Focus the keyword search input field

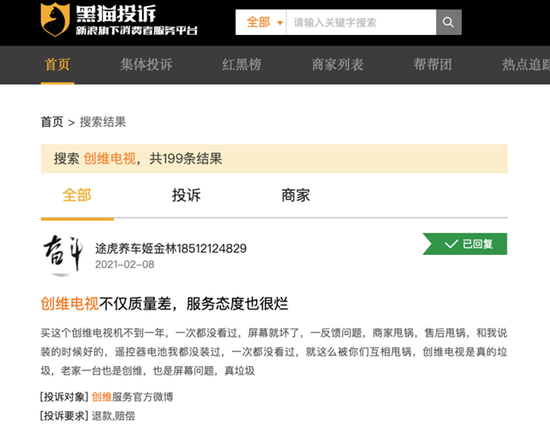(361, 22)
